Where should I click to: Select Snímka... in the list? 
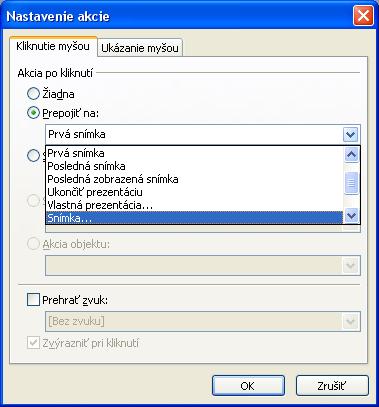pos(194,218)
